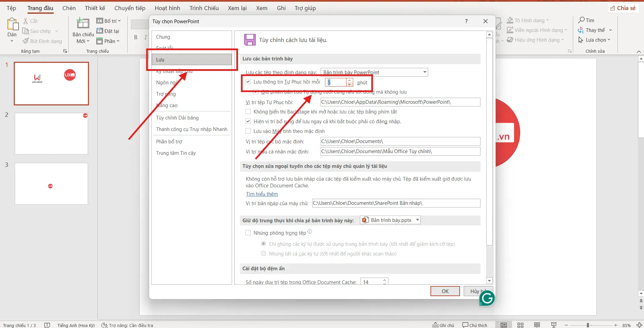Open the Chuyển tiếp (Transitions) tab
The height and width of the screenshot is (328, 644).
(130, 8)
